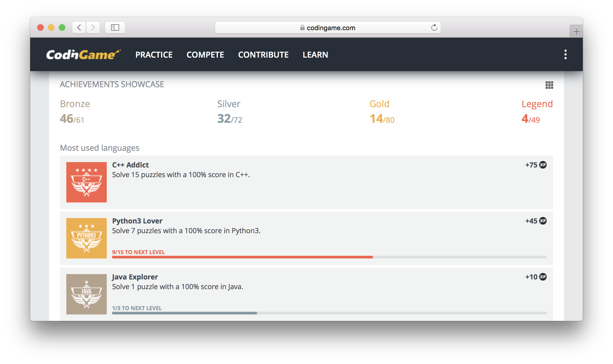Click the C++ Addict badge
The image size is (613, 364).
point(87,182)
